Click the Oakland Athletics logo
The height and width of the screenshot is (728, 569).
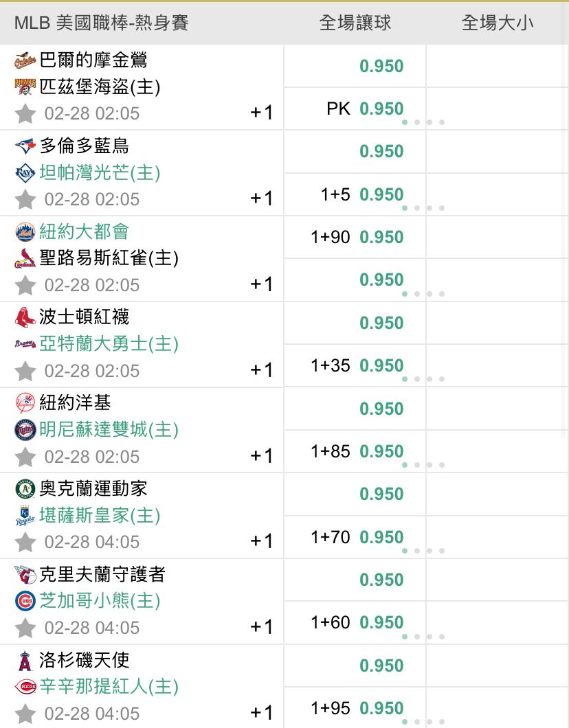pyautogui.click(x=25, y=488)
